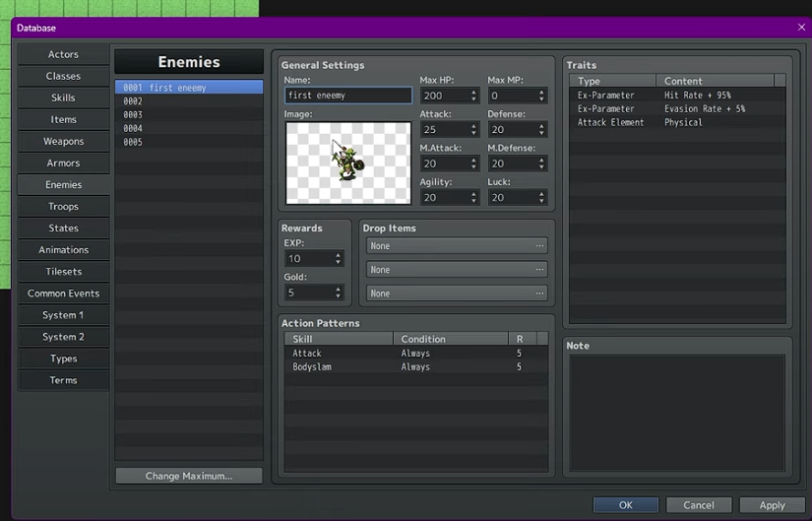Screen dimensions: 812x521
Task: Select the Bodyslam action pattern row
Action: point(413,366)
